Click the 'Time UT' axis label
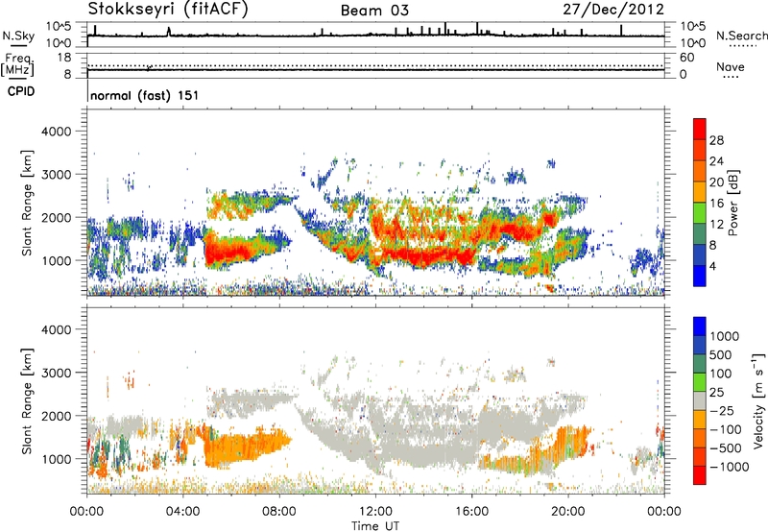This screenshot has width=768, height=532. (375, 526)
